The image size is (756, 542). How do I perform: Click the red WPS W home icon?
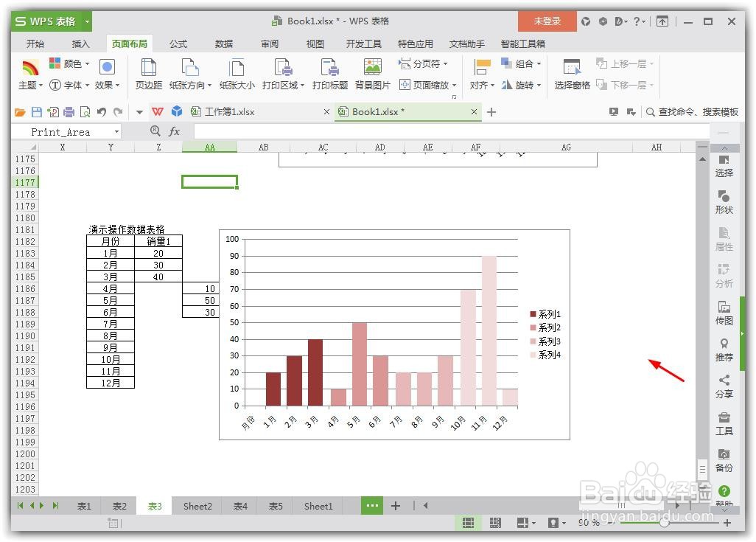tap(157, 112)
